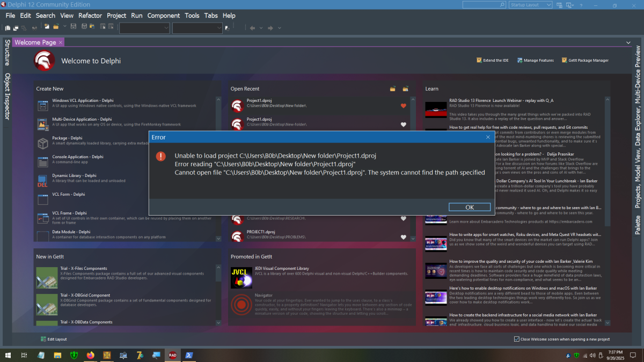Open PowerShell from the taskbar
The width and height of the screenshot is (644, 362).
coord(189,355)
